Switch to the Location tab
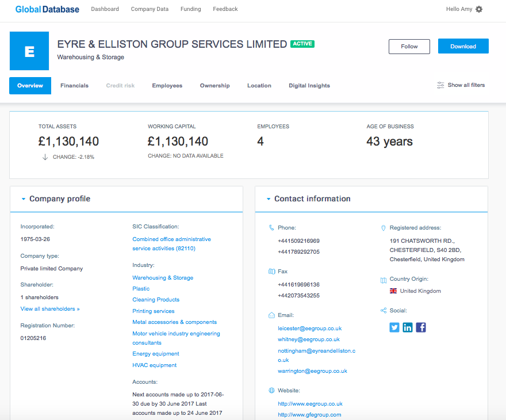 259,86
